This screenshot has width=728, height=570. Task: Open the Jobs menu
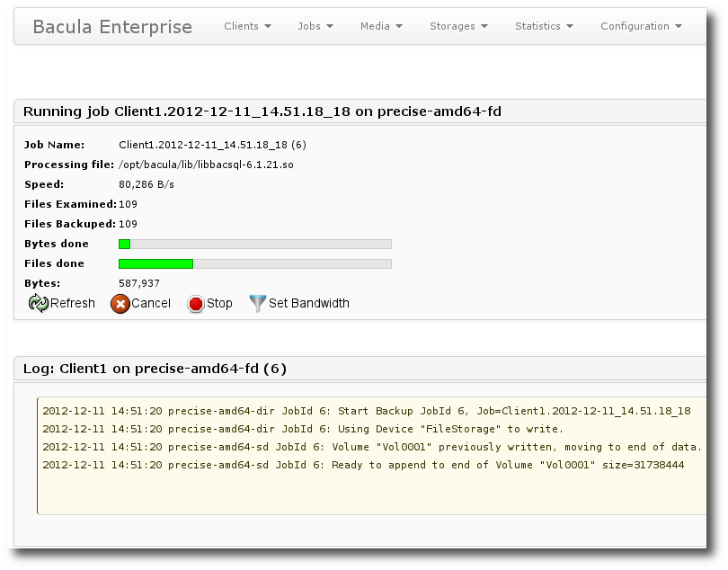coord(315,26)
